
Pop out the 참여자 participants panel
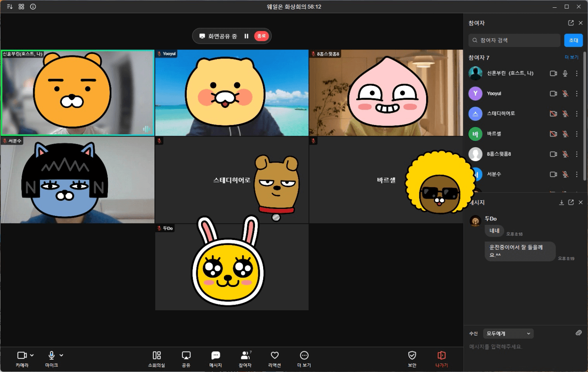(x=571, y=23)
